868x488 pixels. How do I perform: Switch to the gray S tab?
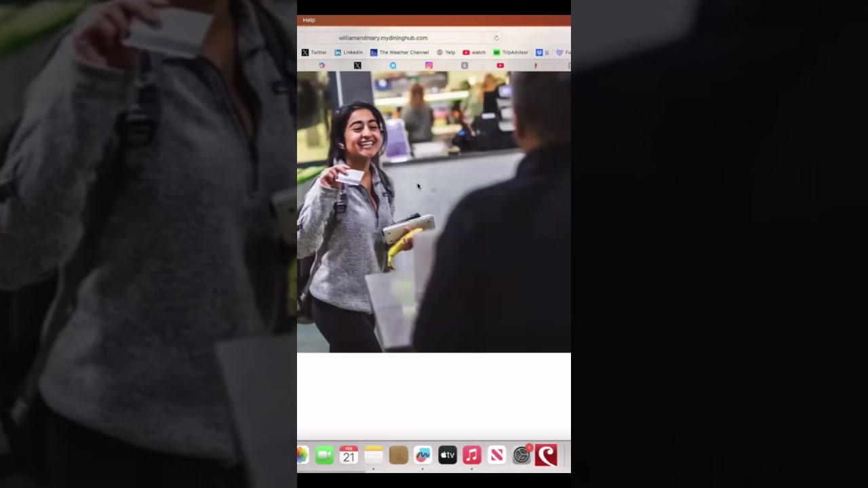[465, 66]
